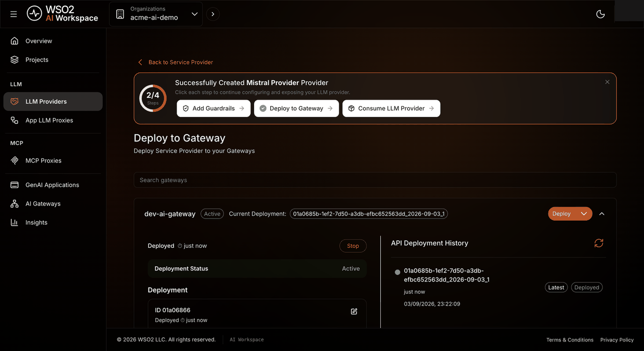
Task: Go to Overview in the sidebar
Action: tap(53, 41)
